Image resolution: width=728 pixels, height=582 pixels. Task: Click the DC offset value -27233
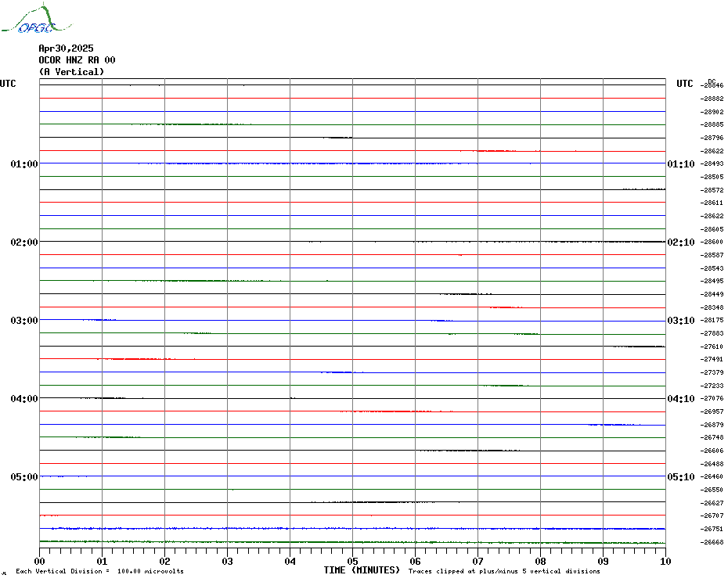coord(712,386)
